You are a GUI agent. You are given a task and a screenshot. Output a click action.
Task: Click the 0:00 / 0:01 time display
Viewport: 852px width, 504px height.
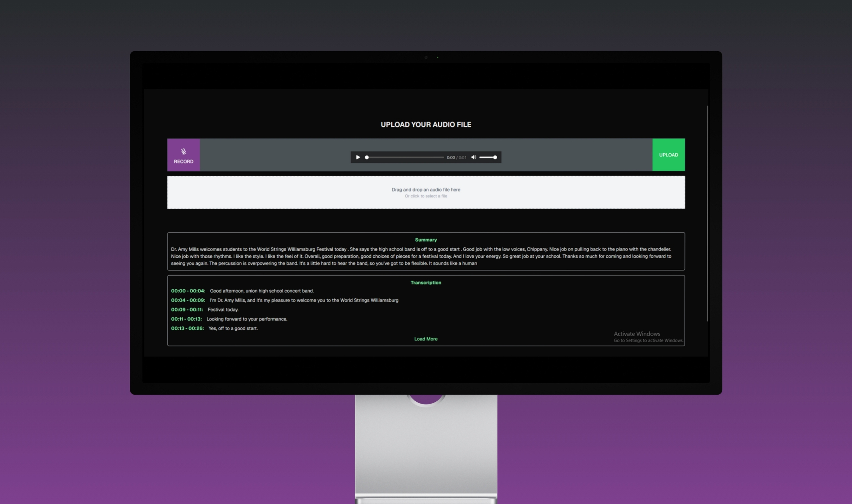pyautogui.click(x=457, y=157)
